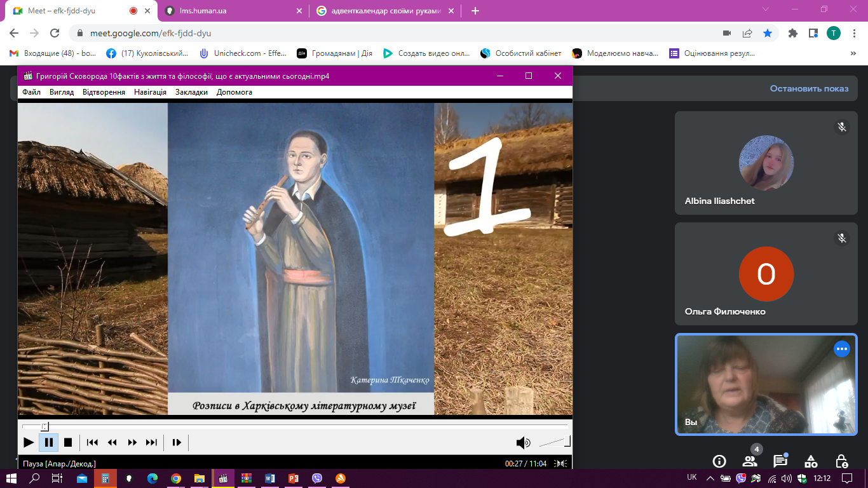Open Meet meeting details info icon

[719, 461]
